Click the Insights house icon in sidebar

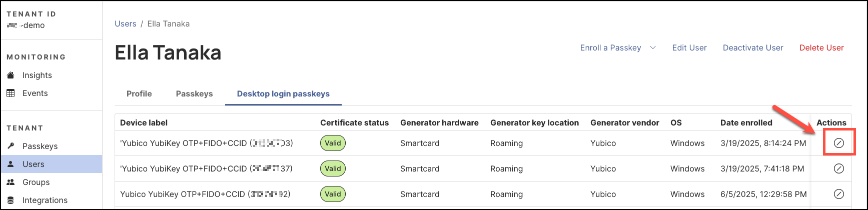11,75
